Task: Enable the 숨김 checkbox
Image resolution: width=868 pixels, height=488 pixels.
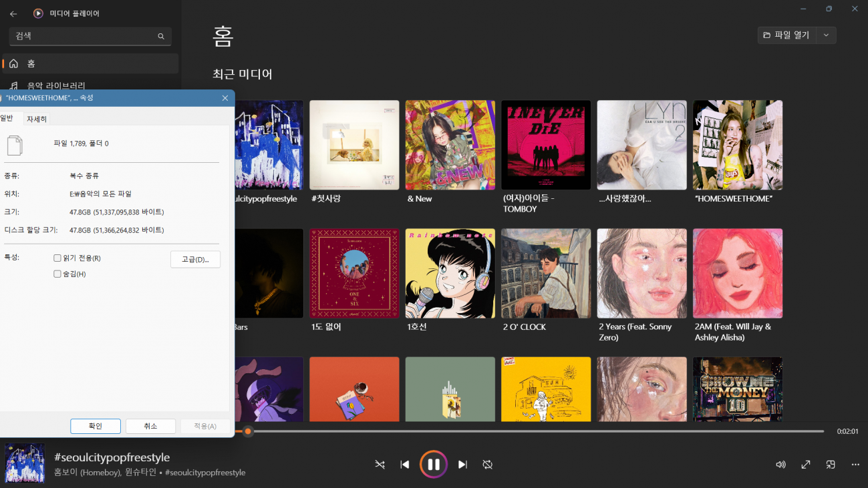Action: (57, 274)
